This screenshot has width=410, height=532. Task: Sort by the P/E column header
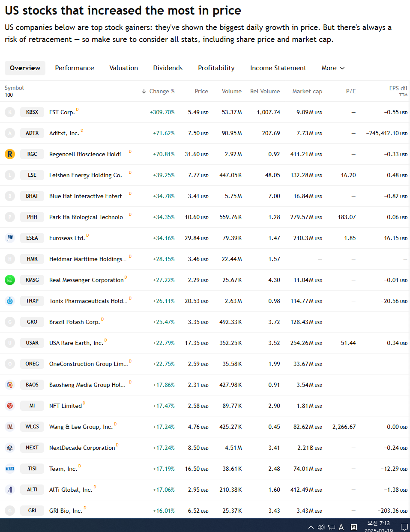point(351,91)
